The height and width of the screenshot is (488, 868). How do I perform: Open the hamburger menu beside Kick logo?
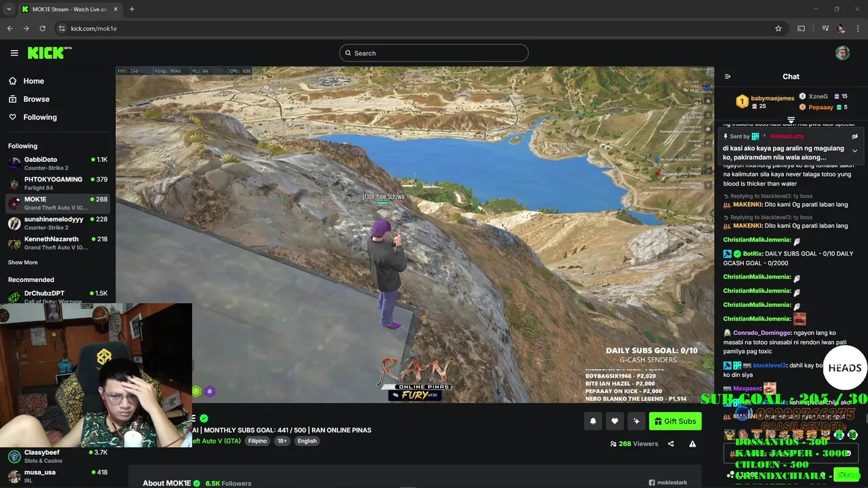point(14,53)
